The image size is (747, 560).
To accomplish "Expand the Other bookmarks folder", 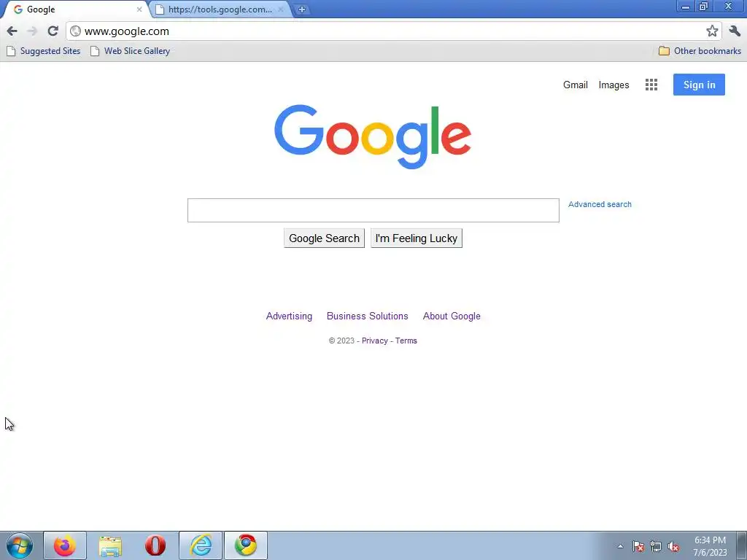I will point(700,51).
